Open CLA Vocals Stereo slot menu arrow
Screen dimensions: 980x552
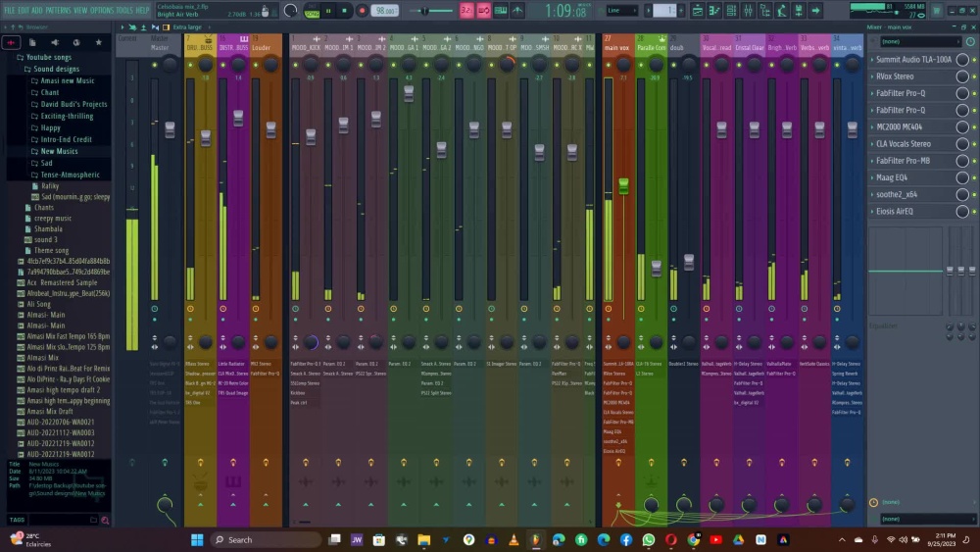pos(872,144)
